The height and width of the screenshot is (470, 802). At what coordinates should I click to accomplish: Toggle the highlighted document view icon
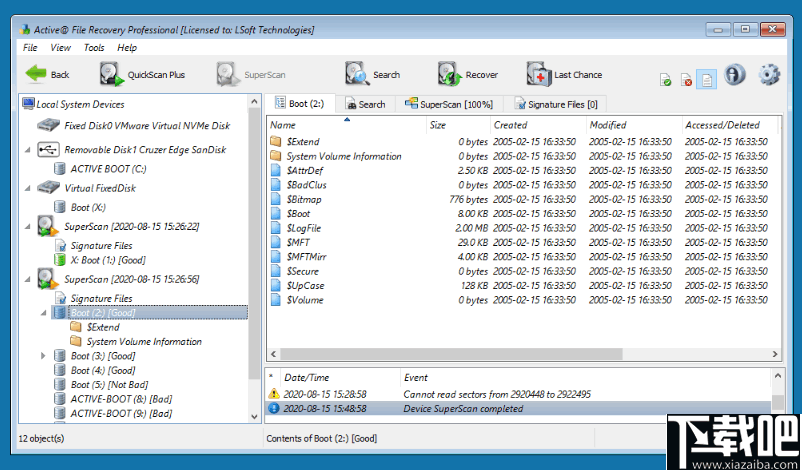coord(706,80)
